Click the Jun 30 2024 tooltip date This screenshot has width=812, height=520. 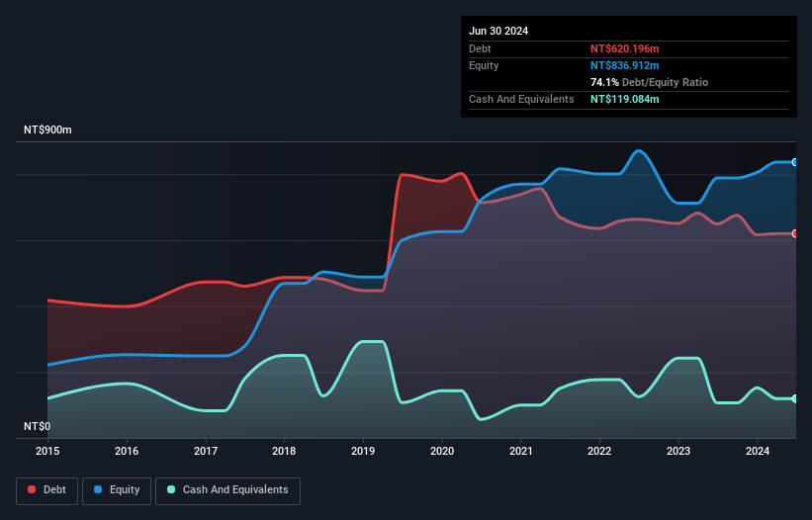498,31
